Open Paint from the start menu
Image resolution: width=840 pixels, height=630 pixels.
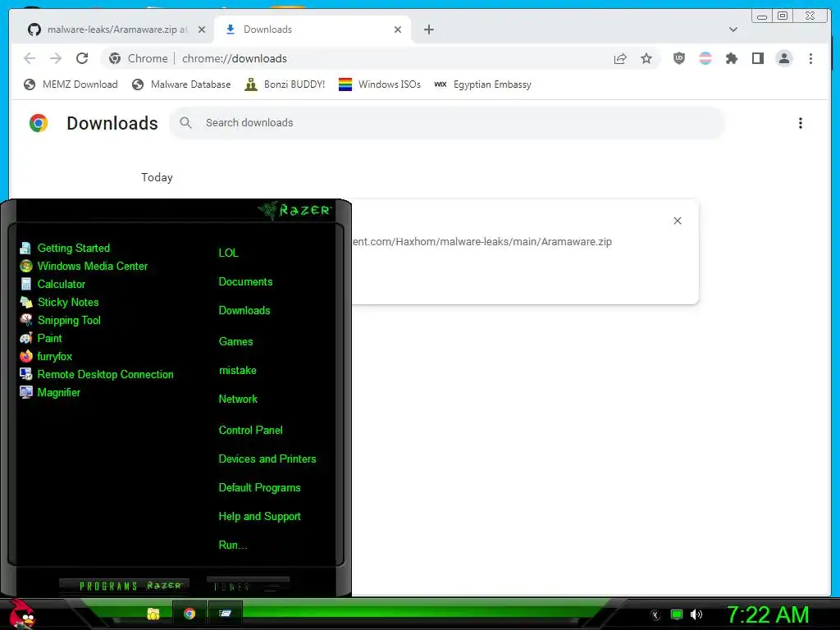[41, 339]
